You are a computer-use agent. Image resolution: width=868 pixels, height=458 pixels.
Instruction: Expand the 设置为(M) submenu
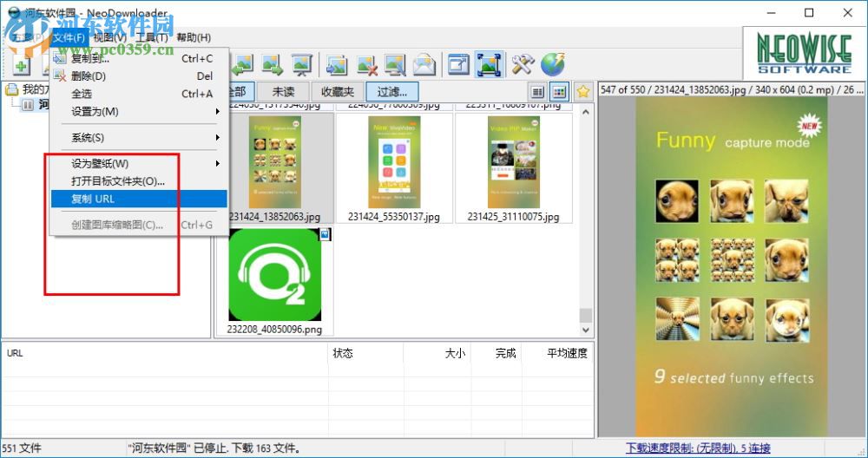[x=139, y=112]
